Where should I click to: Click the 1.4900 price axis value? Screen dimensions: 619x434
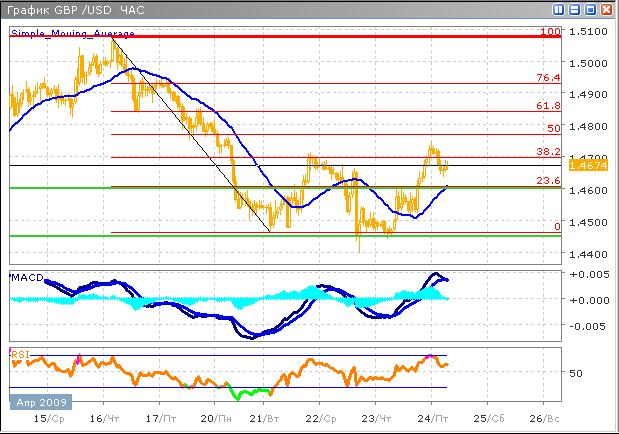[588, 94]
